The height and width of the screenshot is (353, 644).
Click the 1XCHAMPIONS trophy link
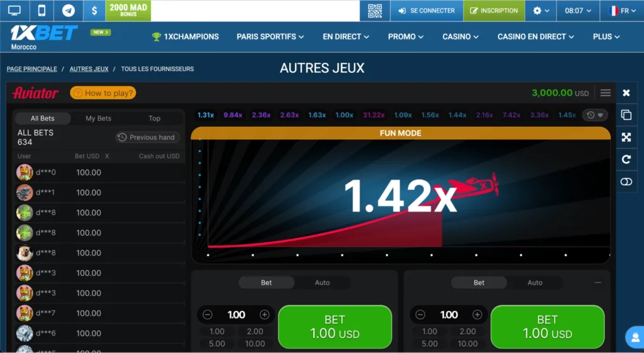click(x=186, y=36)
